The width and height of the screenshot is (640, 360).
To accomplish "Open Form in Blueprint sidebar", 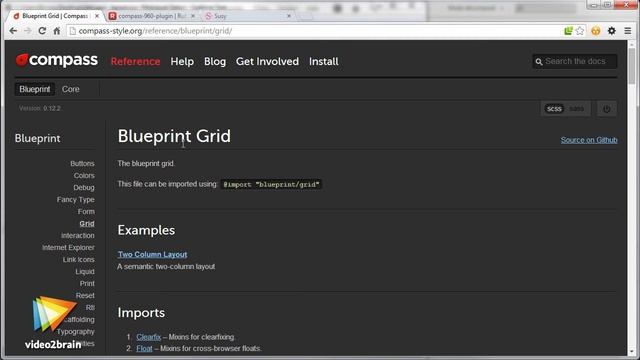I will [86, 211].
